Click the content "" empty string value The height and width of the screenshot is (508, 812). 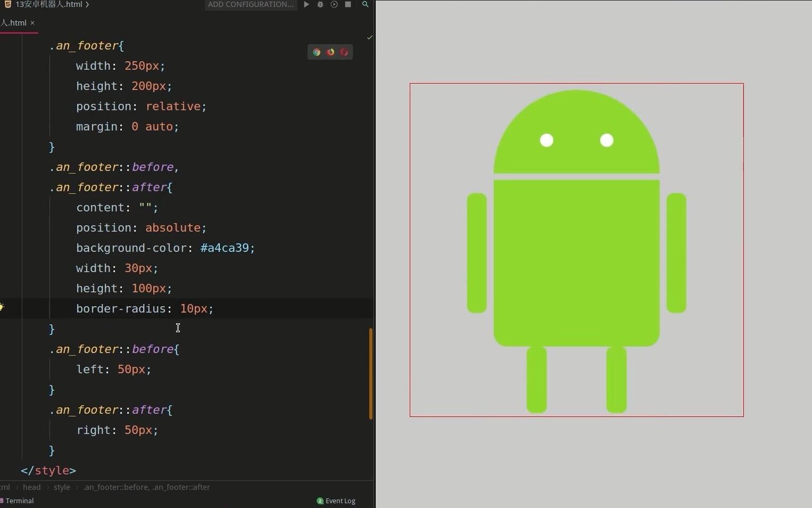[x=145, y=208]
